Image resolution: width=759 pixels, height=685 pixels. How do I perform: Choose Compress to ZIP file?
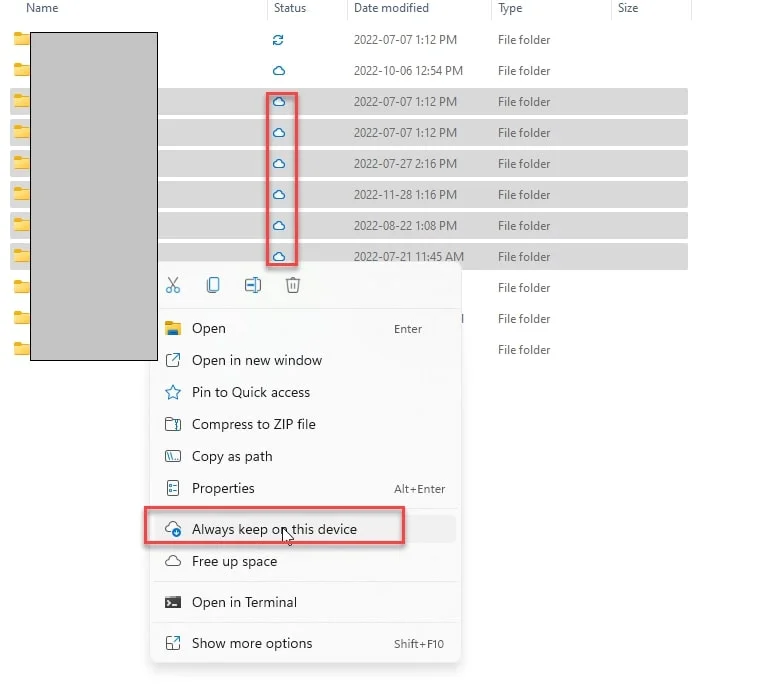point(305,425)
